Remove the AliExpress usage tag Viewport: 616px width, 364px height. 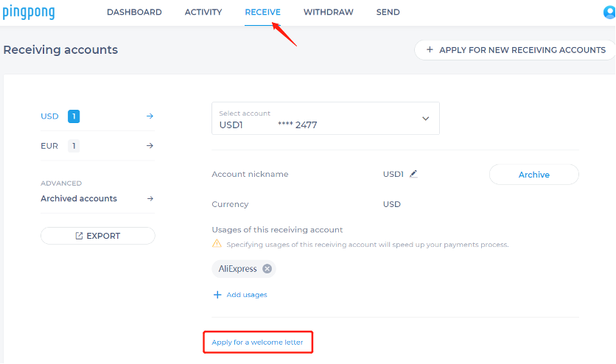click(267, 269)
